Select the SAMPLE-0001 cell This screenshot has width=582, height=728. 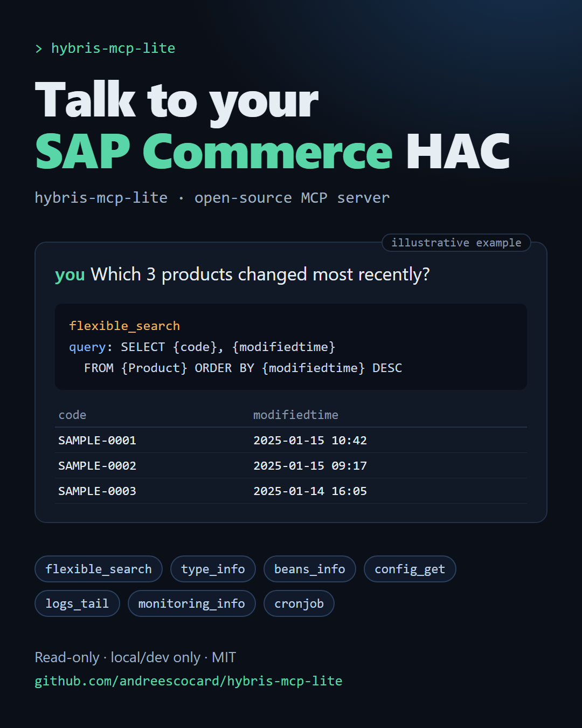click(x=97, y=440)
